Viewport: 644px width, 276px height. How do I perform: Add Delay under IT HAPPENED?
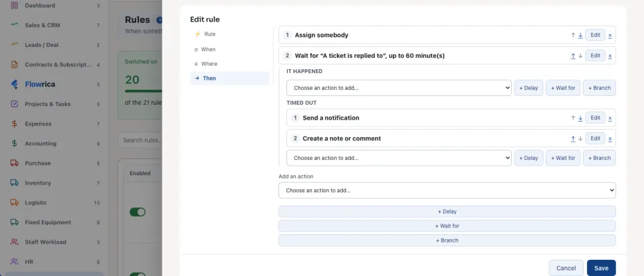point(529,88)
